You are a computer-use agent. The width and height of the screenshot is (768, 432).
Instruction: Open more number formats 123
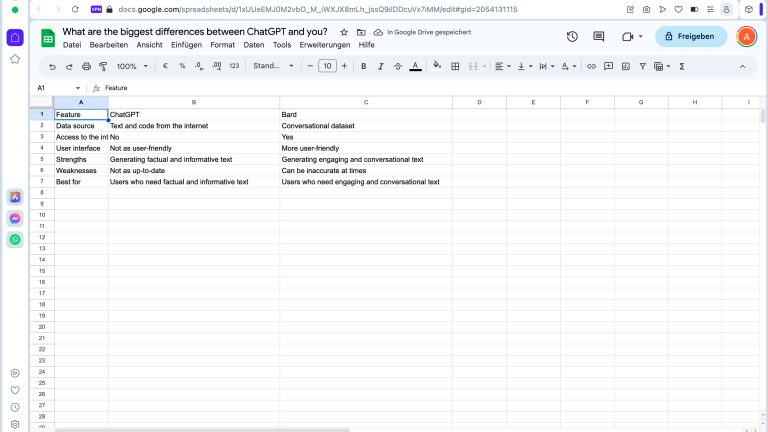click(x=234, y=66)
